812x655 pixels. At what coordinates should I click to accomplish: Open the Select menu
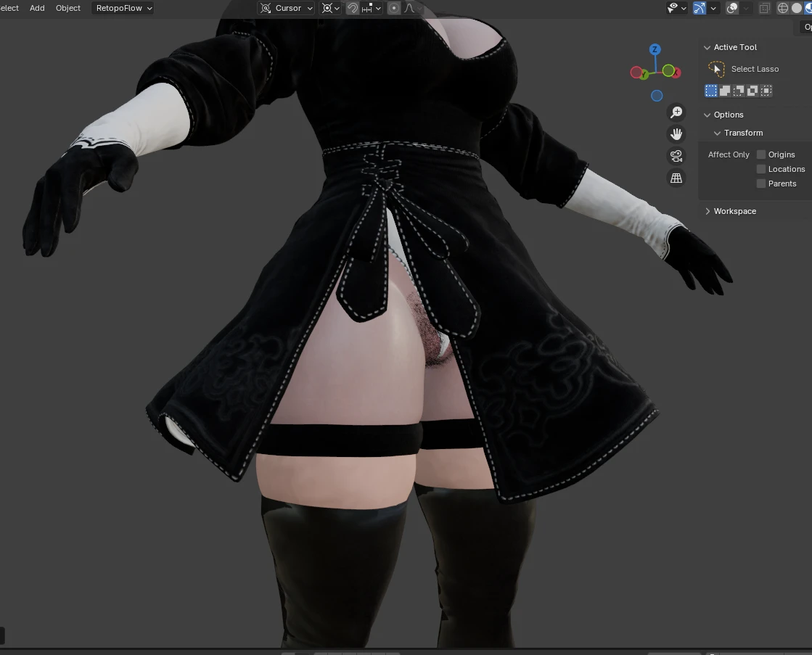9,8
